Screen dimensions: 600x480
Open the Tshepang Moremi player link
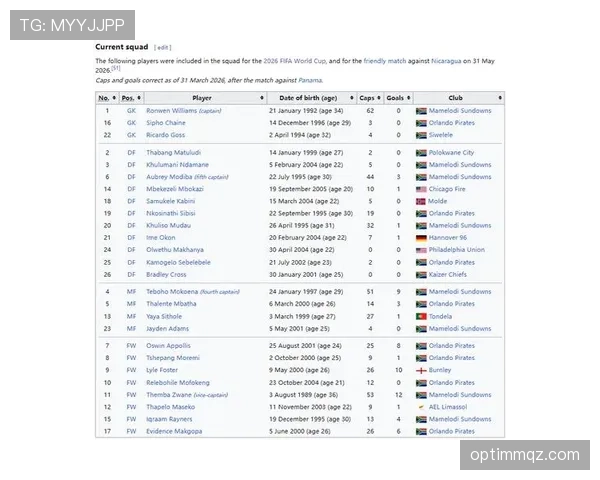click(x=173, y=358)
